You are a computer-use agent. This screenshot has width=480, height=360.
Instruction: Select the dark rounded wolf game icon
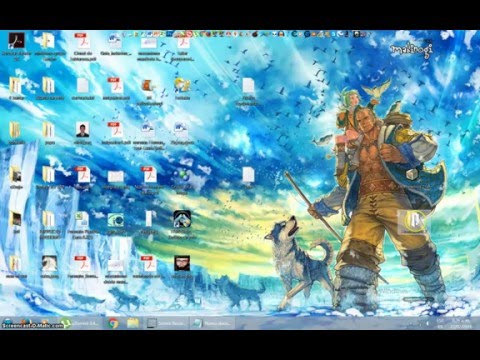coord(182,219)
